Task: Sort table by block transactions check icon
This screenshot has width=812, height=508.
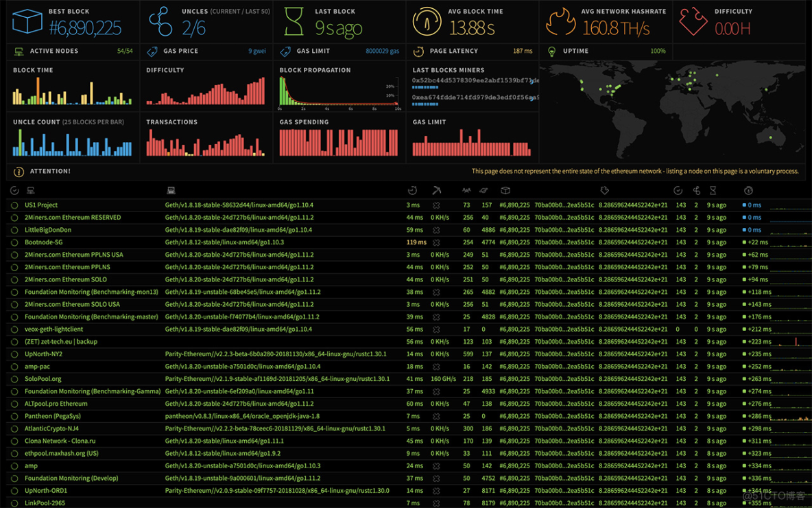Action: tap(678, 191)
